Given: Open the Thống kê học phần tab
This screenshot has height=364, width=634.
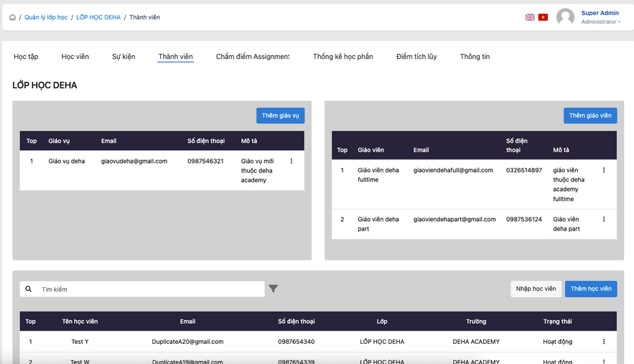Looking at the screenshot, I should pyautogui.click(x=342, y=57).
